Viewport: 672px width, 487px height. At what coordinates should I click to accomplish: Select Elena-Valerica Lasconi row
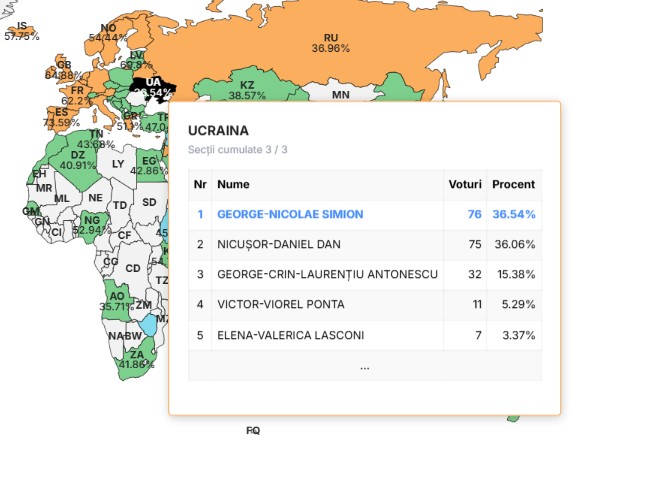tap(365, 335)
